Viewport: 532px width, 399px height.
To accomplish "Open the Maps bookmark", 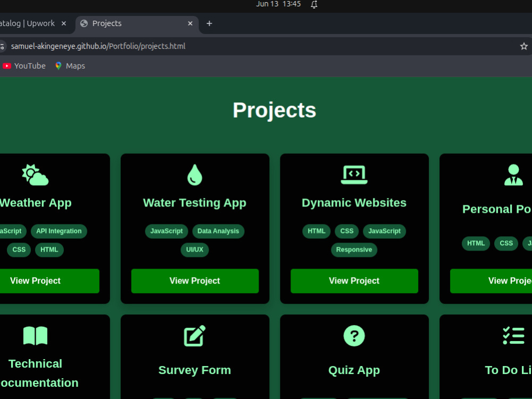I will point(70,66).
